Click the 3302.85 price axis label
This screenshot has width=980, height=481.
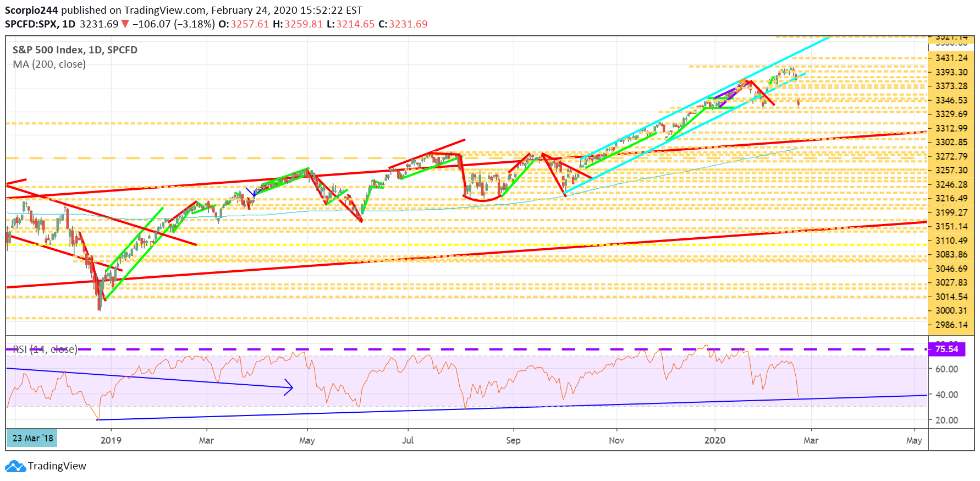[x=951, y=142]
